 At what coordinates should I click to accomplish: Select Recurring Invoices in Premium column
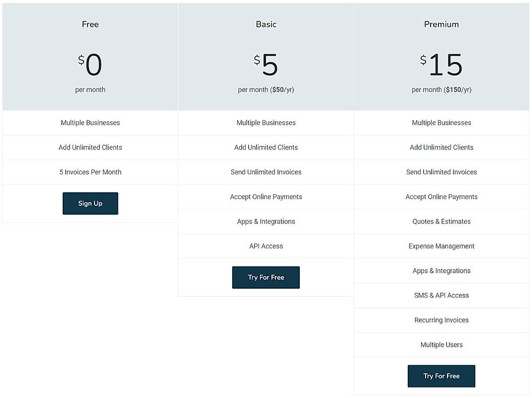441,320
